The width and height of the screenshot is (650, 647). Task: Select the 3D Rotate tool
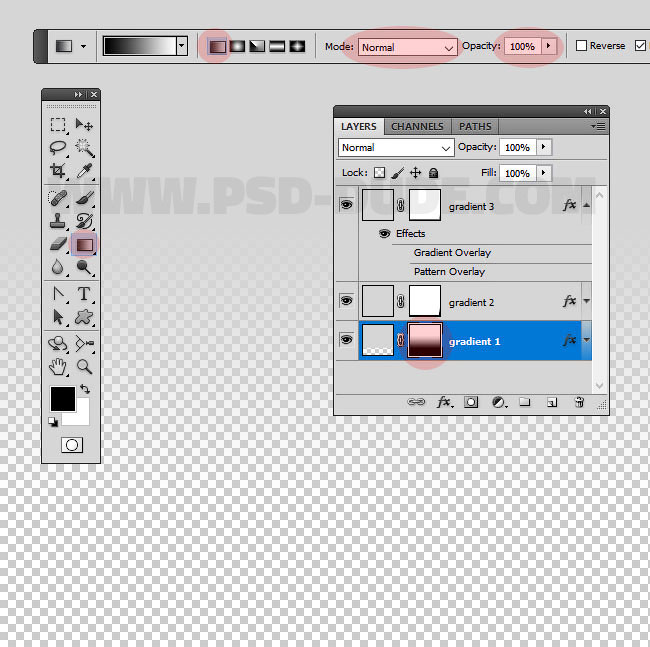tap(58, 344)
